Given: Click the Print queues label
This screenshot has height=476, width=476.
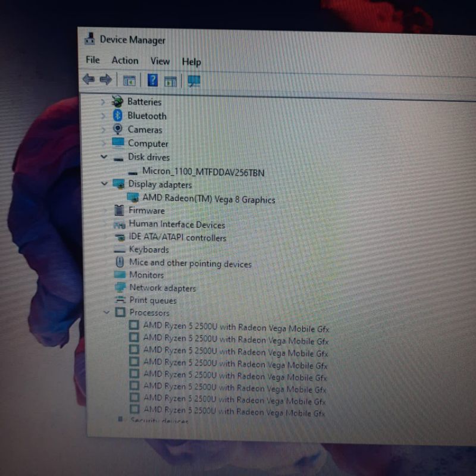Looking at the screenshot, I should (x=153, y=300).
